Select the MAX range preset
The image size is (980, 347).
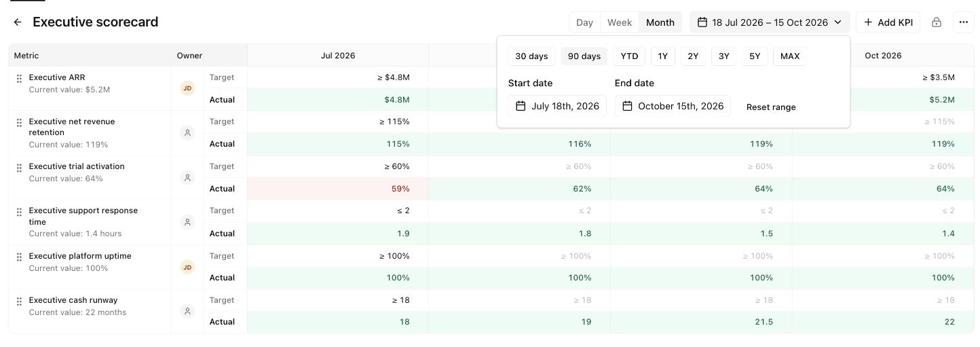[x=790, y=56]
